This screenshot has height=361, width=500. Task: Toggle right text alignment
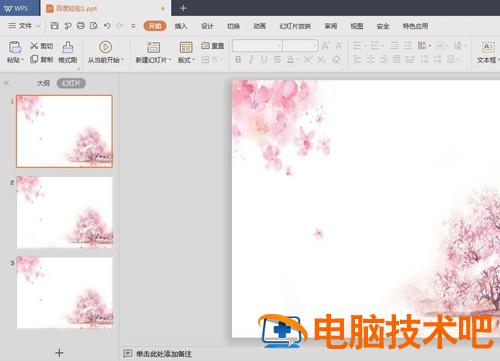point(383,59)
